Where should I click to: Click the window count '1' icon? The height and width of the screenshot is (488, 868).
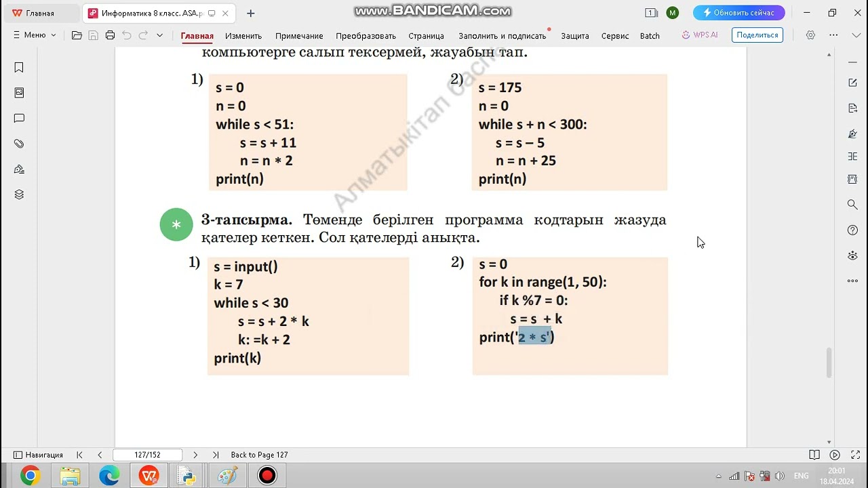click(x=651, y=13)
